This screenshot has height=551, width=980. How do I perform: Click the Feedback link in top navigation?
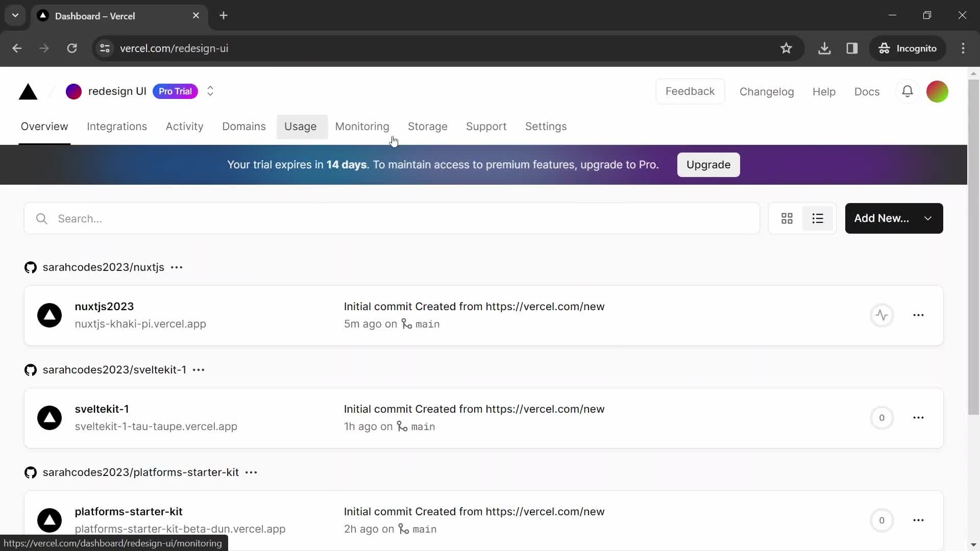[689, 91]
